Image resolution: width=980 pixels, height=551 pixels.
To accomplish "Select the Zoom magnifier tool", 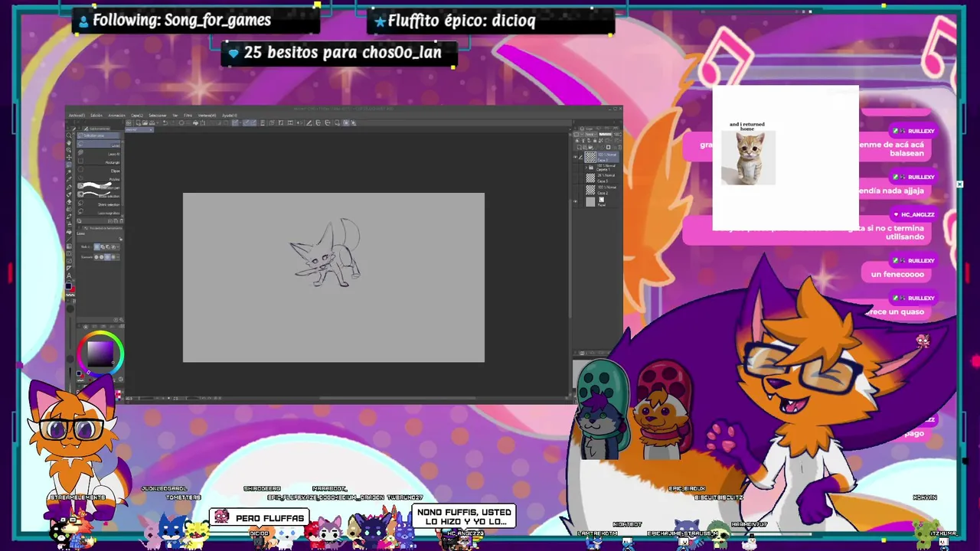I will pos(69,135).
